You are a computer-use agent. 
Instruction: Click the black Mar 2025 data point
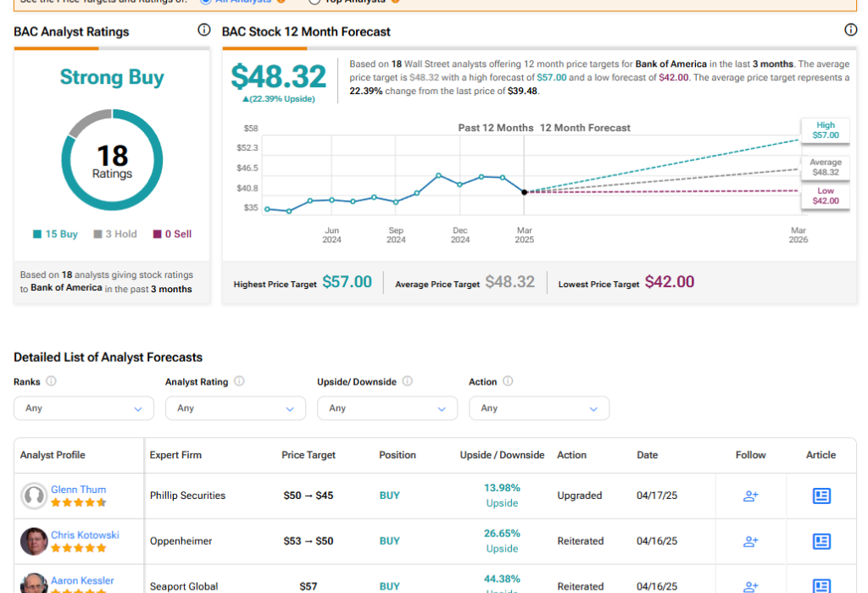point(524,192)
